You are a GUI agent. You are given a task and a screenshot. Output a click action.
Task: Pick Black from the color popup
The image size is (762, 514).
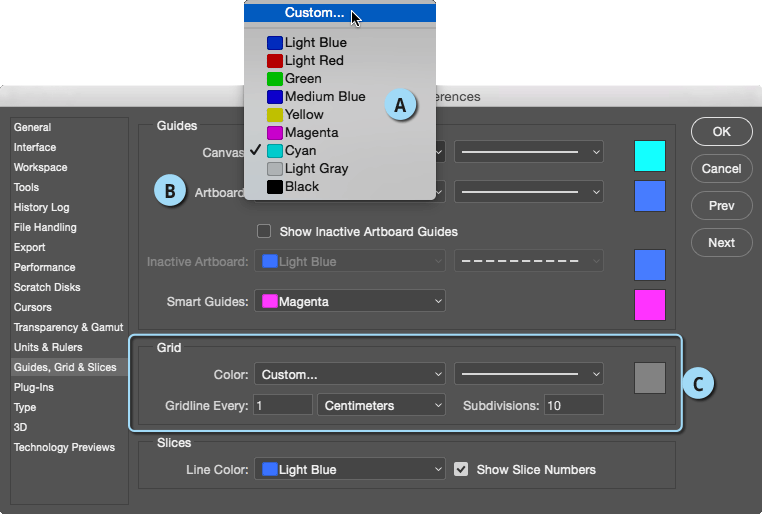point(340,187)
